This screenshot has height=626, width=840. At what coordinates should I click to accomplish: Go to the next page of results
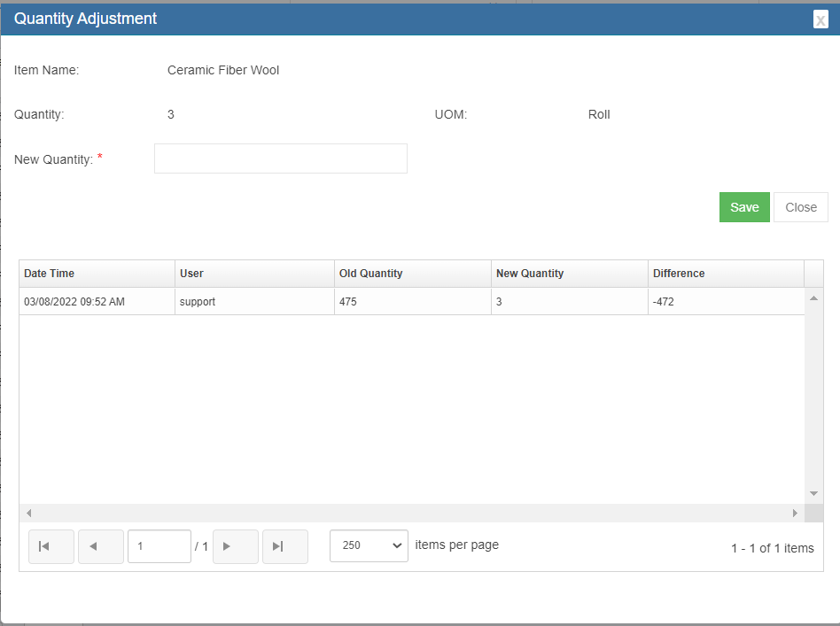click(x=236, y=546)
